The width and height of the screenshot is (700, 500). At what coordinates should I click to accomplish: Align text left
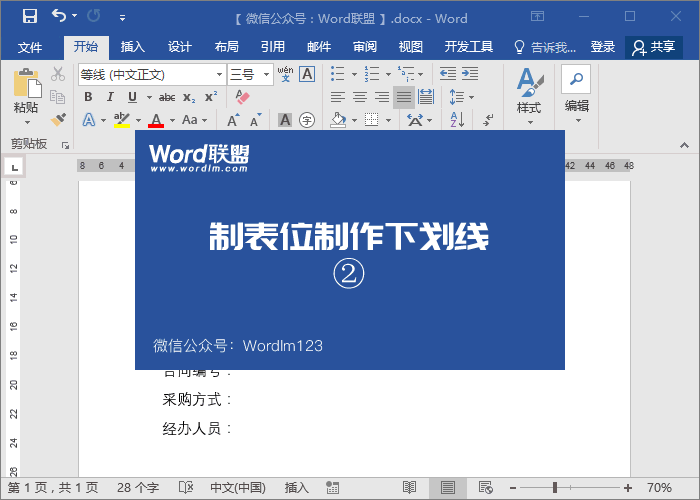(x=338, y=97)
